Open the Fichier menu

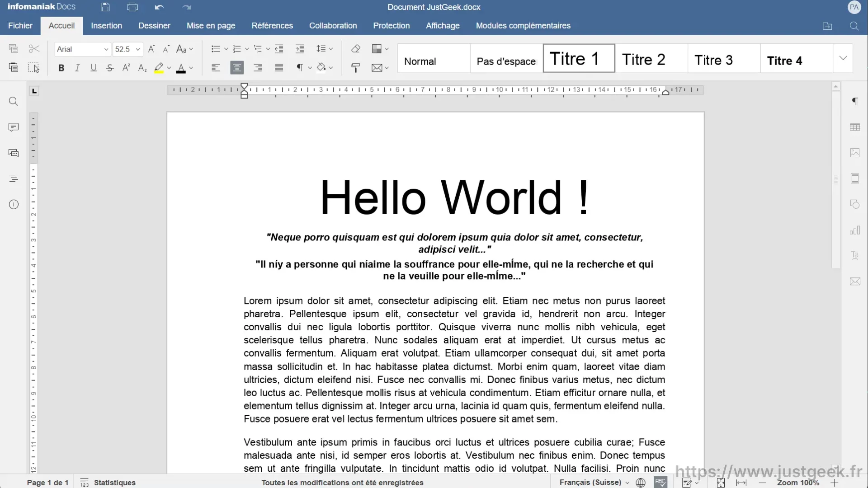pyautogui.click(x=20, y=26)
